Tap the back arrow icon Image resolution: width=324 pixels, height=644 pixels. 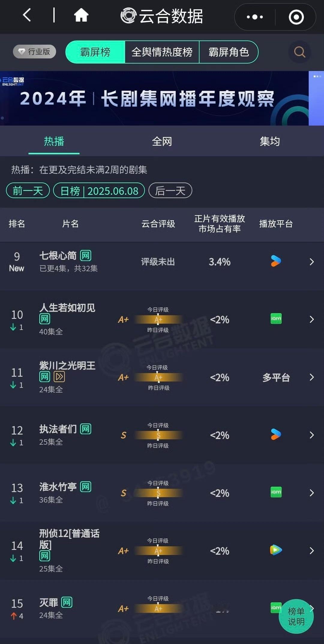(x=27, y=15)
